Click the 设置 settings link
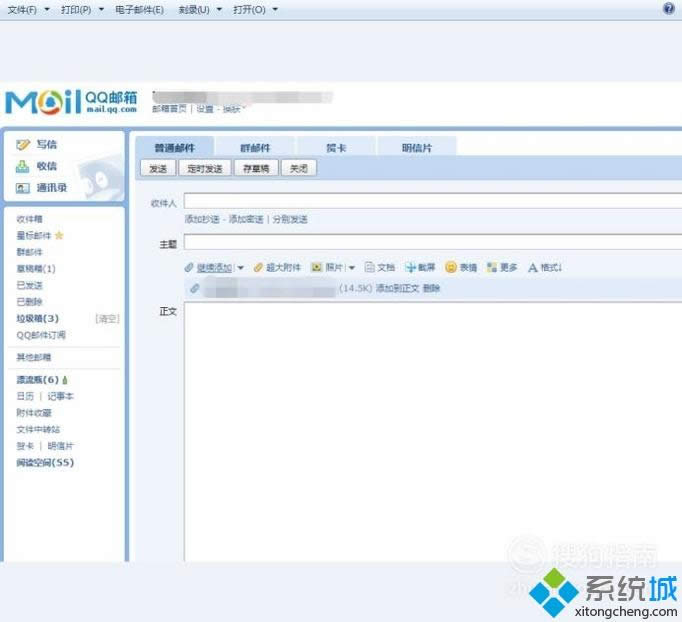682x622 pixels. click(x=205, y=109)
